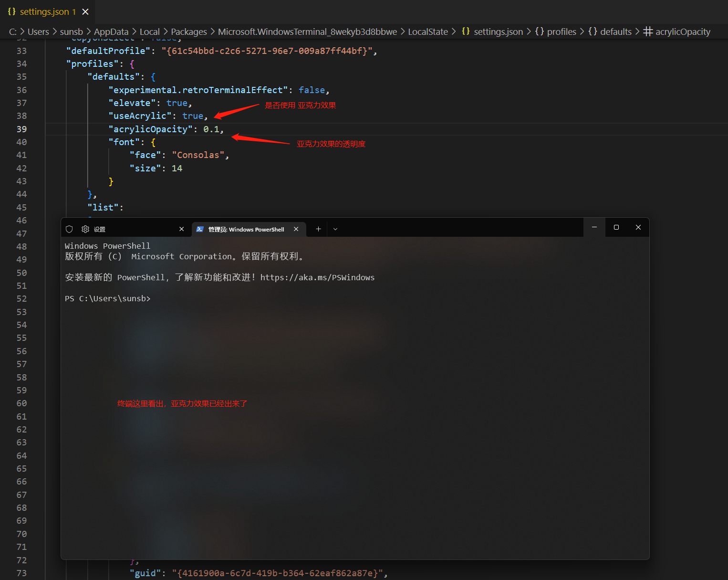Screen dimensions: 728x580
Task: Click the shield icon in the terminal title bar
Action: click(69, 229)
